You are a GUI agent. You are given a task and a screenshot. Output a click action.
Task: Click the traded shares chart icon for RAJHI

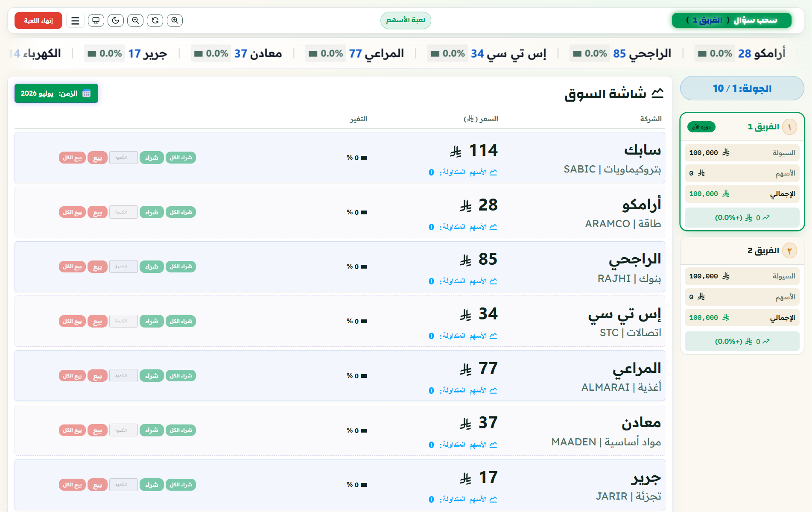(494, 281)
